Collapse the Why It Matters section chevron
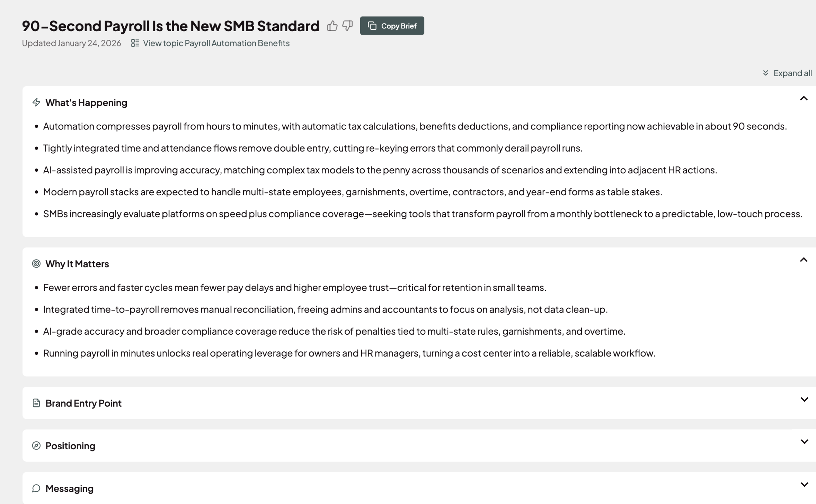 (x=804, y=260)
